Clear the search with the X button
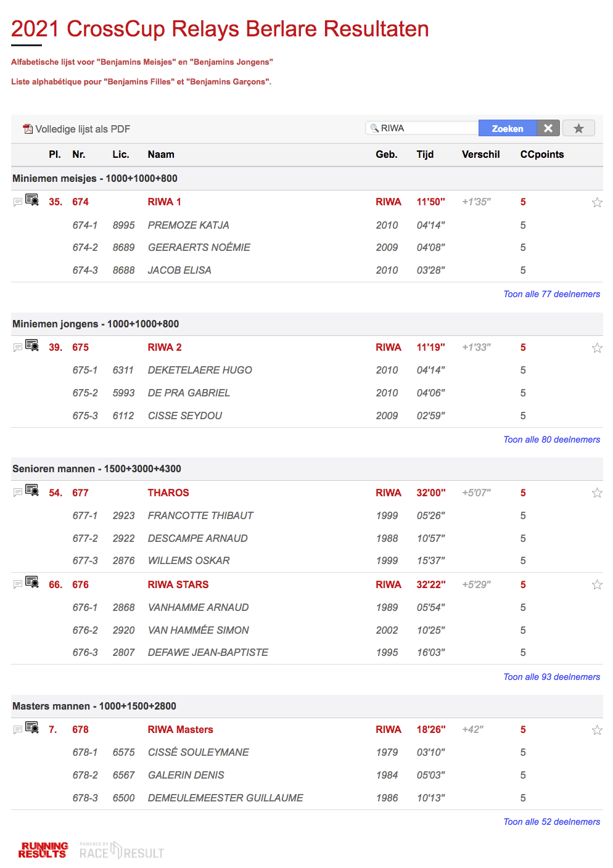 pos(548,128)
